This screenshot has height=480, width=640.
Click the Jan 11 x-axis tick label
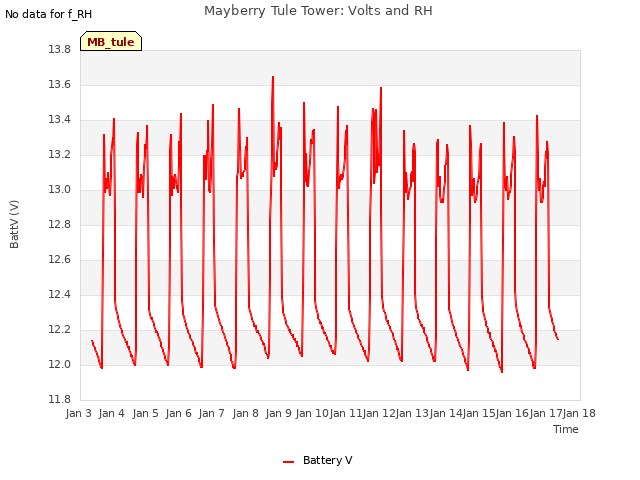pos(345,413)
